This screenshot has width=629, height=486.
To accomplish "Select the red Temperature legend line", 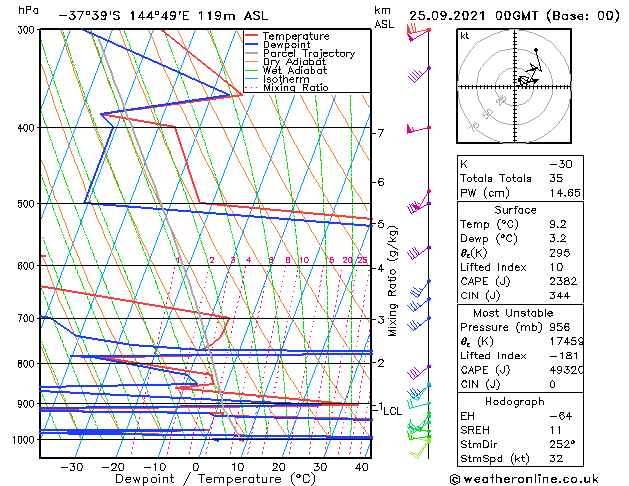I will [252, 36].
